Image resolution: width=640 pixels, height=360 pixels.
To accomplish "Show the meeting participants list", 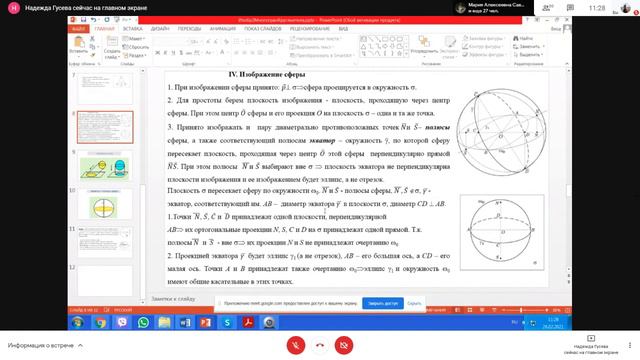I will pos(547,8).
